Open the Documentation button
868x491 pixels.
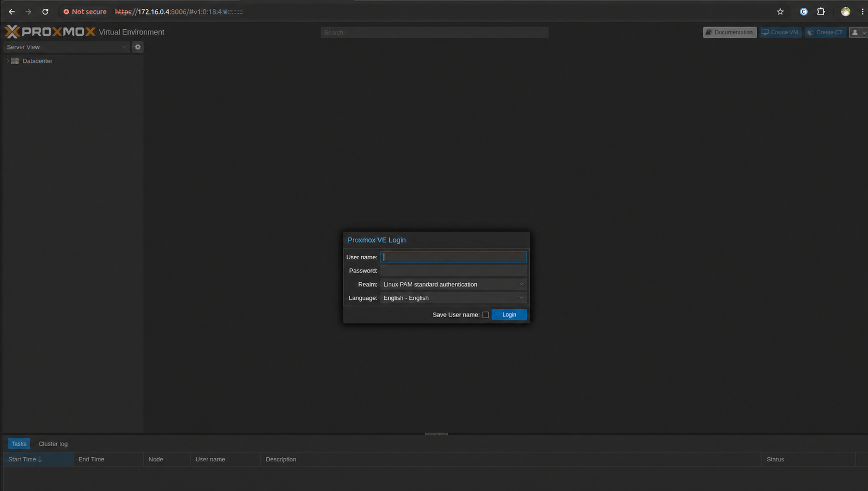pyautogui.click(x=730, y=32)
